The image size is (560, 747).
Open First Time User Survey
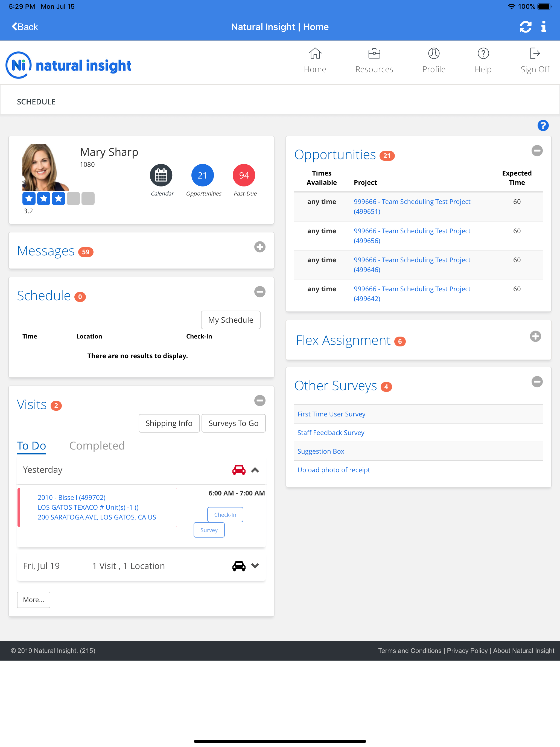[331, 414]
